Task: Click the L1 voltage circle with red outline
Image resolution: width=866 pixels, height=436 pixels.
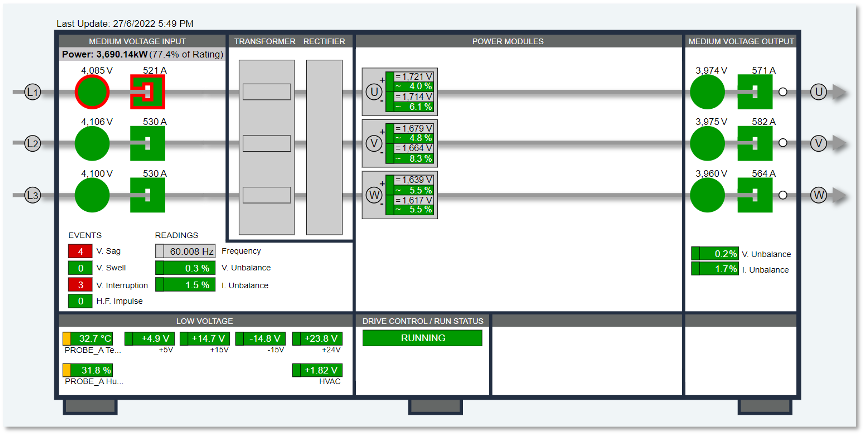Action: [x=92, y=92]
